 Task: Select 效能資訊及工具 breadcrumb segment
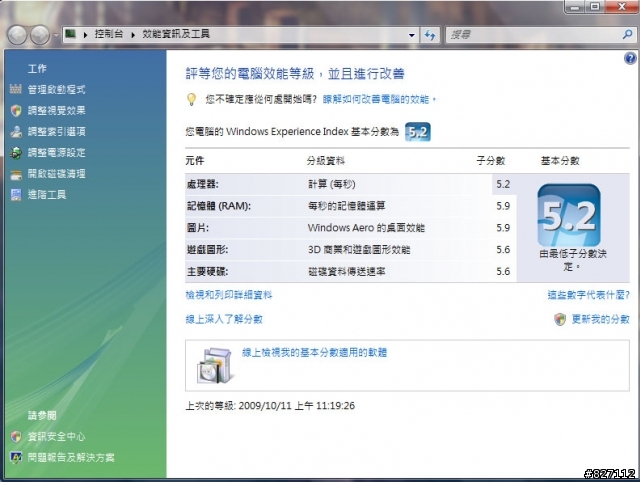(176, 34)
